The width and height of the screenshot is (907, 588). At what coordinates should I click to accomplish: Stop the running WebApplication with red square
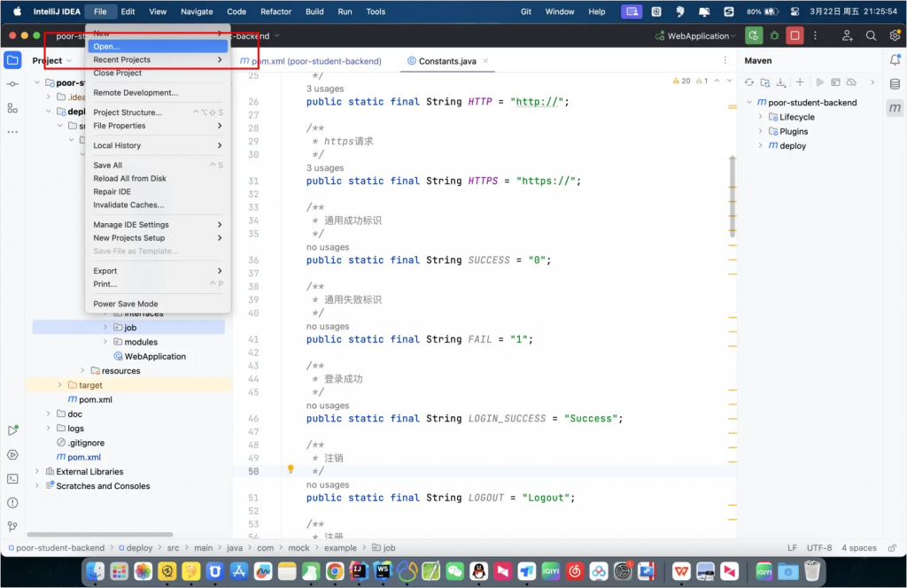click(795, 35)
